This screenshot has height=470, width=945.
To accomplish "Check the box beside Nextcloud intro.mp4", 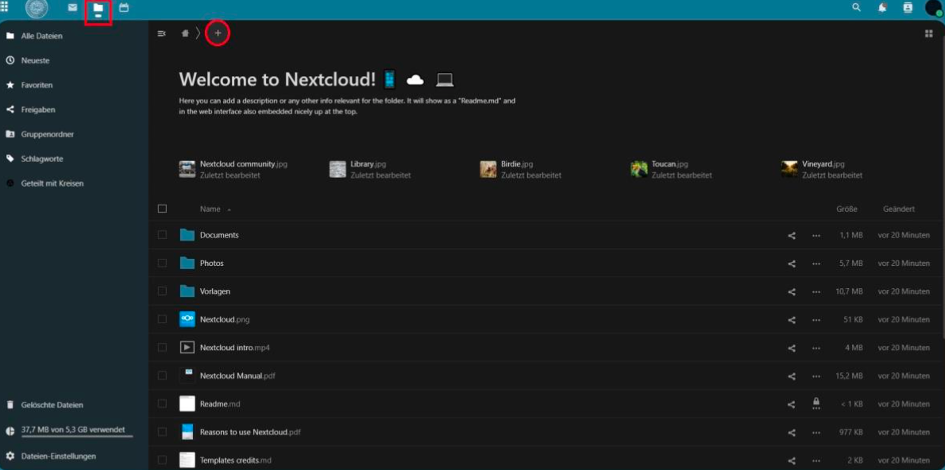I will tap(162, 348).
